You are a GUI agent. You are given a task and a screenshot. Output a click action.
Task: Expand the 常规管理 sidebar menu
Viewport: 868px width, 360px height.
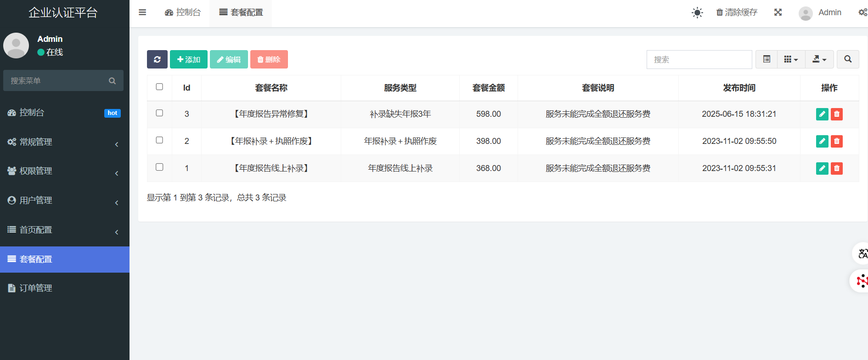pos(65,142)
